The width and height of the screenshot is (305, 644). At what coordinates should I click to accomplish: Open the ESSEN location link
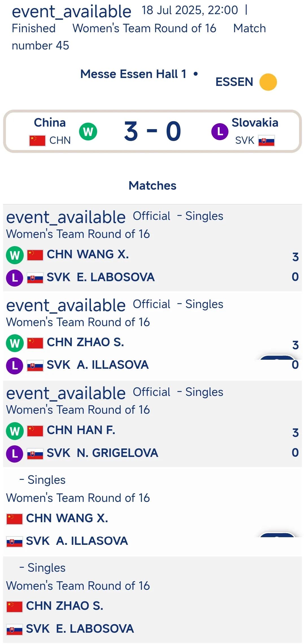[x=234, y=82]
